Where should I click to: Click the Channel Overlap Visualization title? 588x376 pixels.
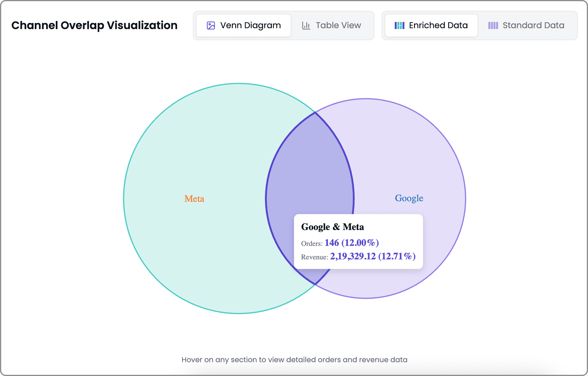pyautogui.click(x=94, y=25)
